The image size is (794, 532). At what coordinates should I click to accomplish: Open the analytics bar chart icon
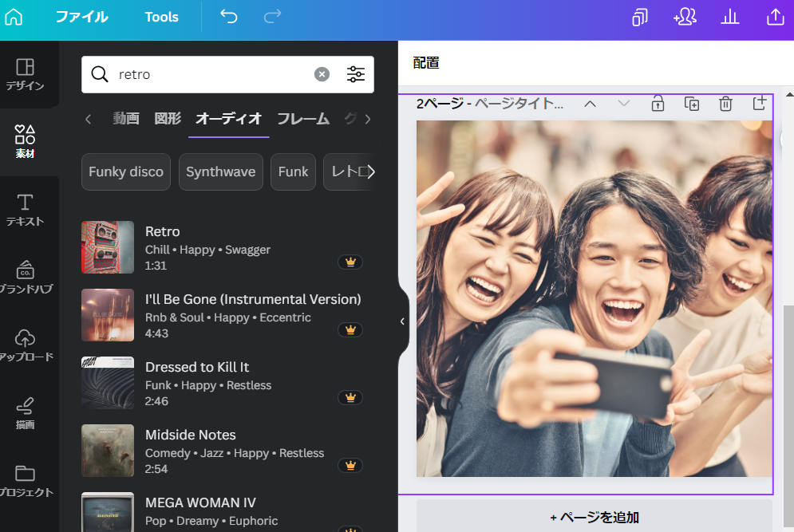point(729,18)
